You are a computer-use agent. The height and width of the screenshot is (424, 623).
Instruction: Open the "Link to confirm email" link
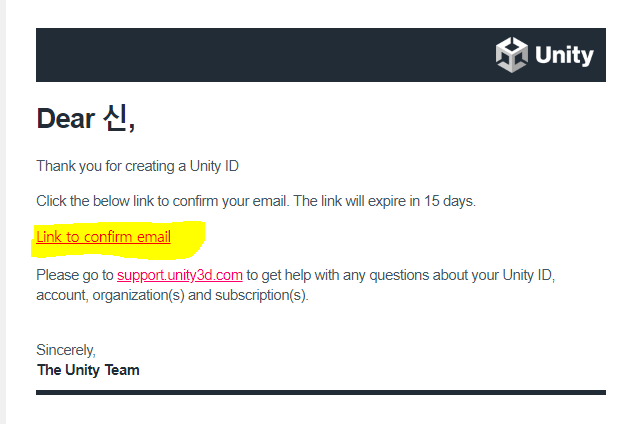point(103,237)
